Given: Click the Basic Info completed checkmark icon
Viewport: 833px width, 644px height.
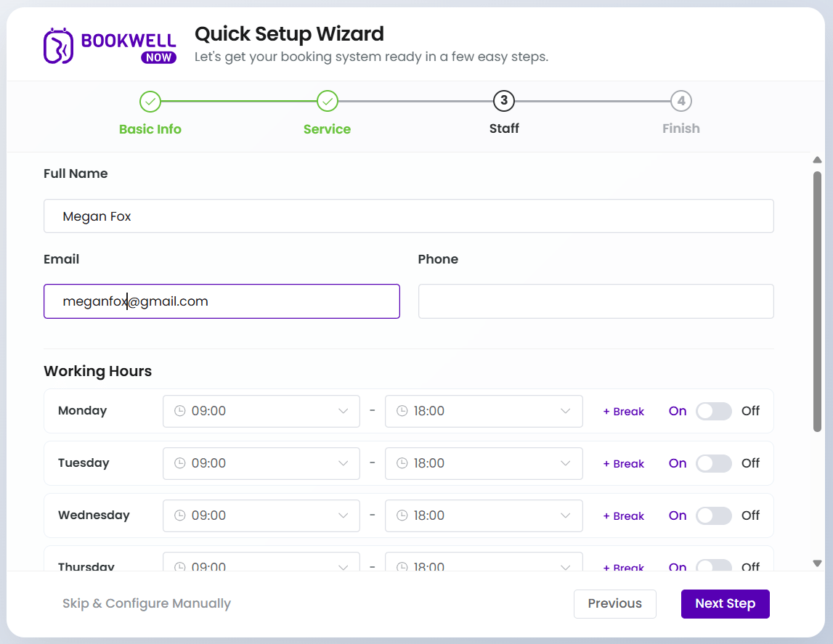Looking at the screenshot, I should pyautogui.click(x=150, y=101).
